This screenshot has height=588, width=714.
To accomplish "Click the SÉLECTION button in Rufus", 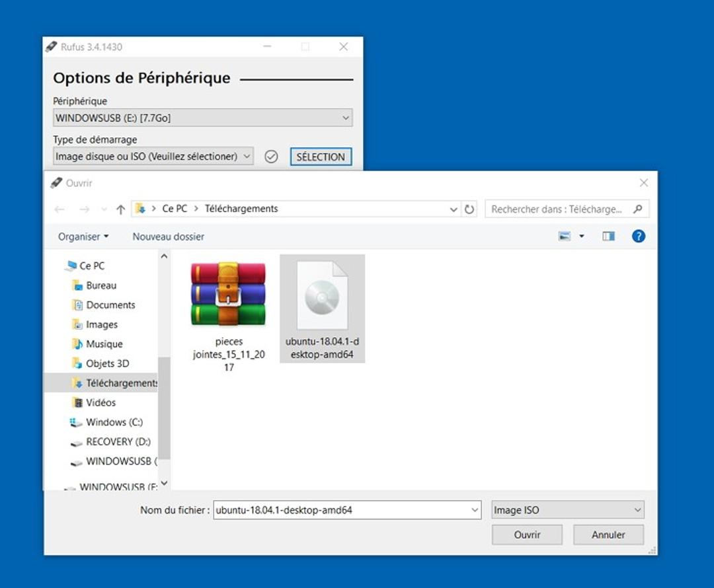I will click(x=321, y=157).
